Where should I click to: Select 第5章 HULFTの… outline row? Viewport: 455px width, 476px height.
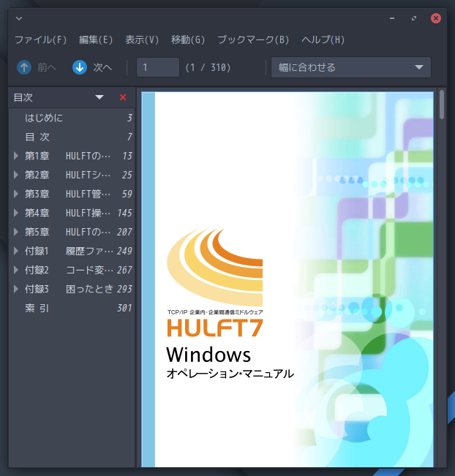click(72, 232)
